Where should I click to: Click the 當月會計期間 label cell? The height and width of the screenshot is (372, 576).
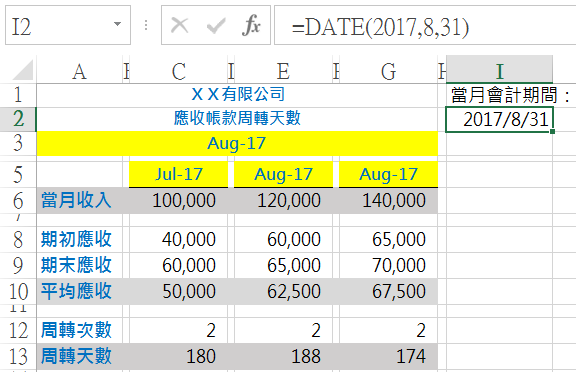point(499,95)
